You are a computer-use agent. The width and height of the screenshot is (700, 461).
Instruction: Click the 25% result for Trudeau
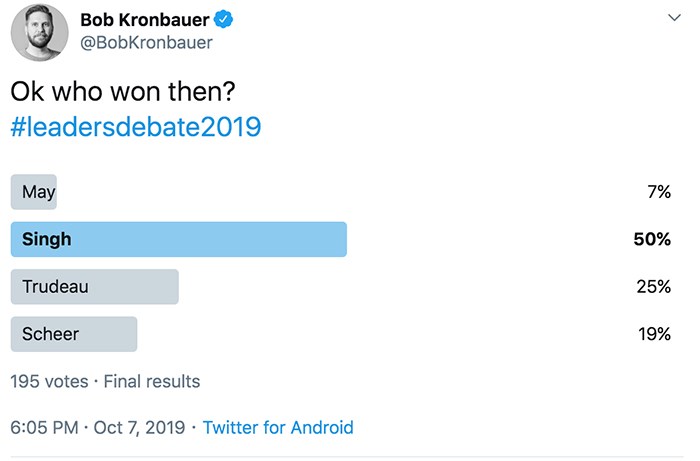[654, 287]
